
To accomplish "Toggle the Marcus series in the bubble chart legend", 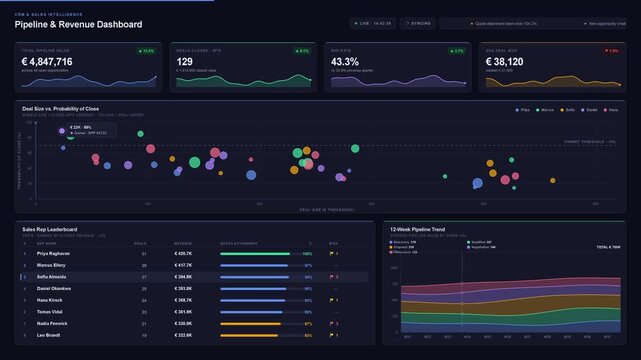I will [545, 110].
